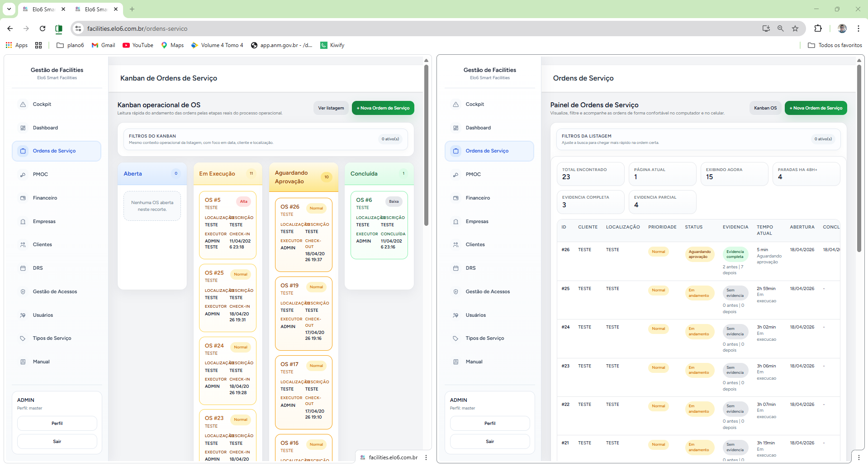Click the right window vertical scrollbar
Image resolution: width=868 pixels, height=467 pixels.
pos(859,158)
